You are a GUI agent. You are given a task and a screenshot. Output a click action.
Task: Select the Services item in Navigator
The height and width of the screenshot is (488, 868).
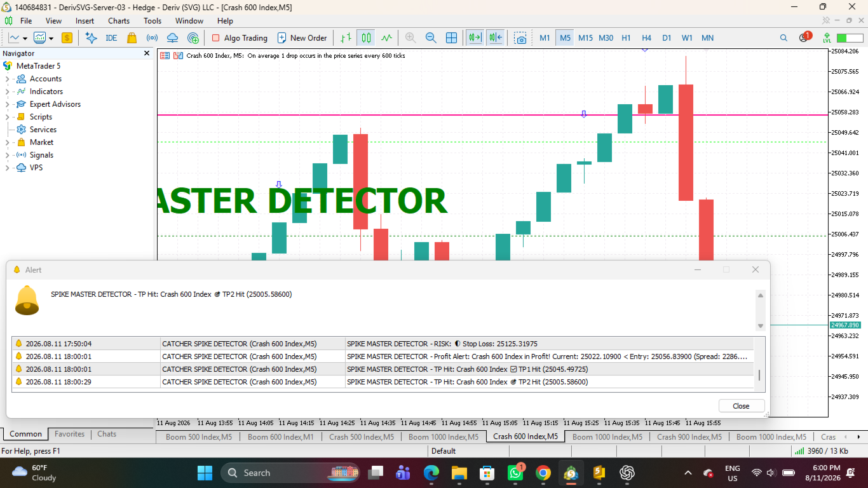click(43, 130)
